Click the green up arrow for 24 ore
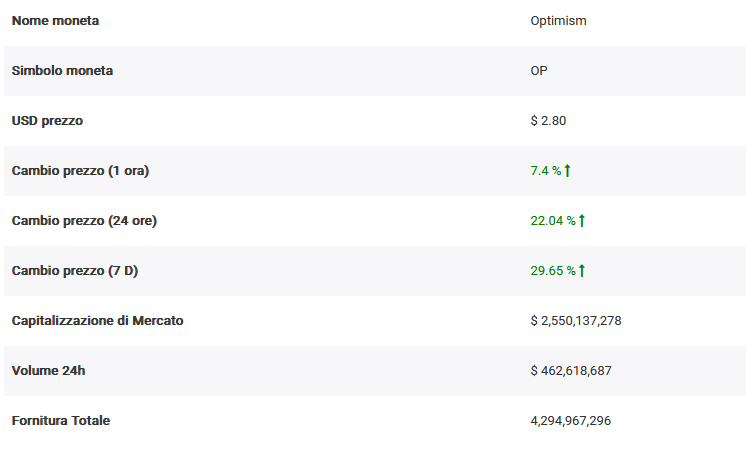The width and height of the screenshot is (746, 454). (582, 221)
